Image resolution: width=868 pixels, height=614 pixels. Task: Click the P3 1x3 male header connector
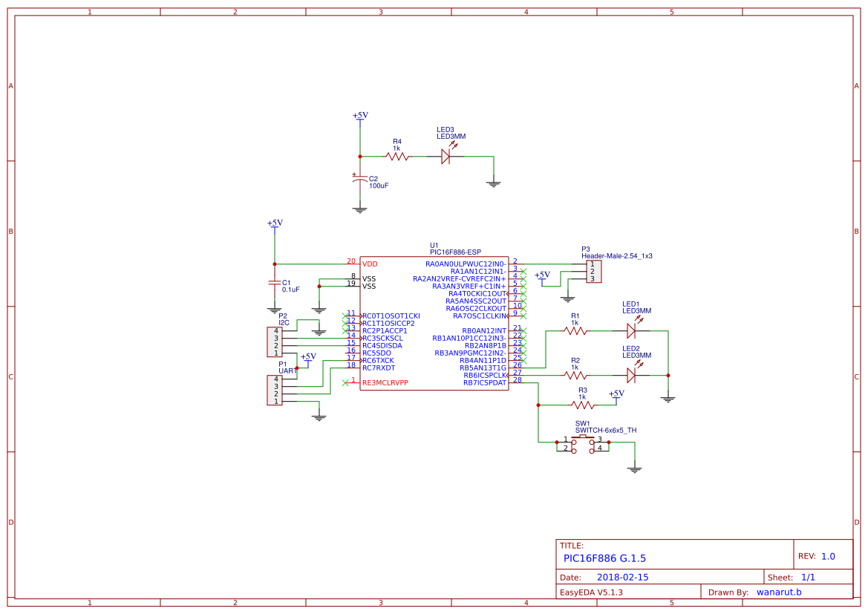(594, 272)
